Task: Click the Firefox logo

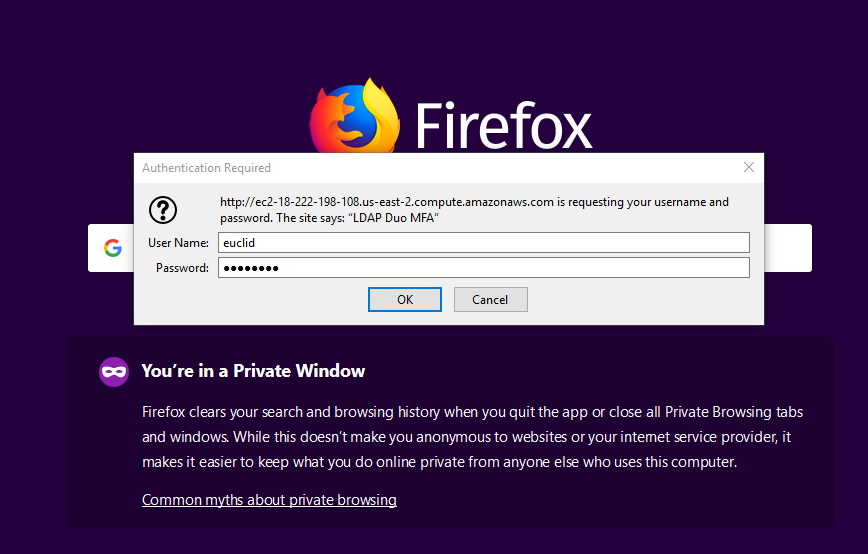Action: (354, 117)
